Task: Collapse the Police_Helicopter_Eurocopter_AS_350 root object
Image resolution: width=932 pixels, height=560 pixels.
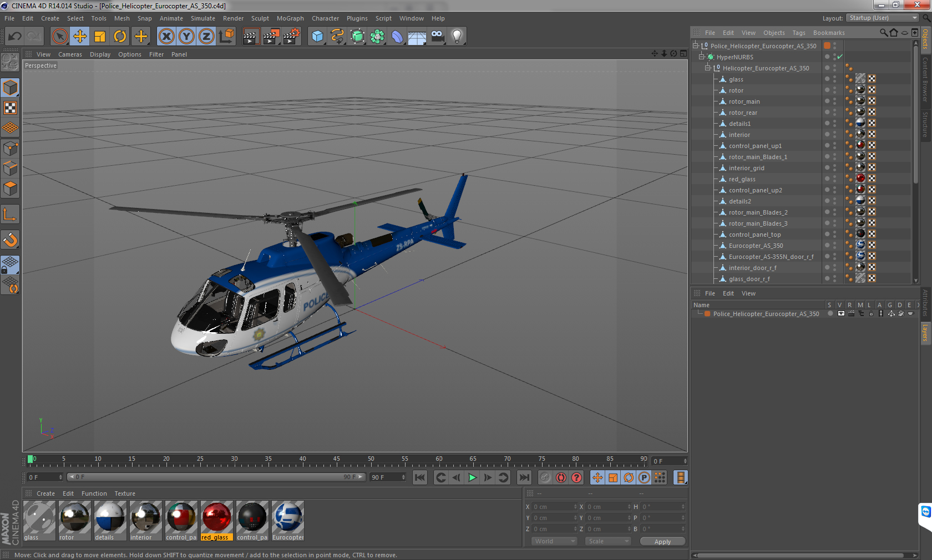Action: click(695, 45)
